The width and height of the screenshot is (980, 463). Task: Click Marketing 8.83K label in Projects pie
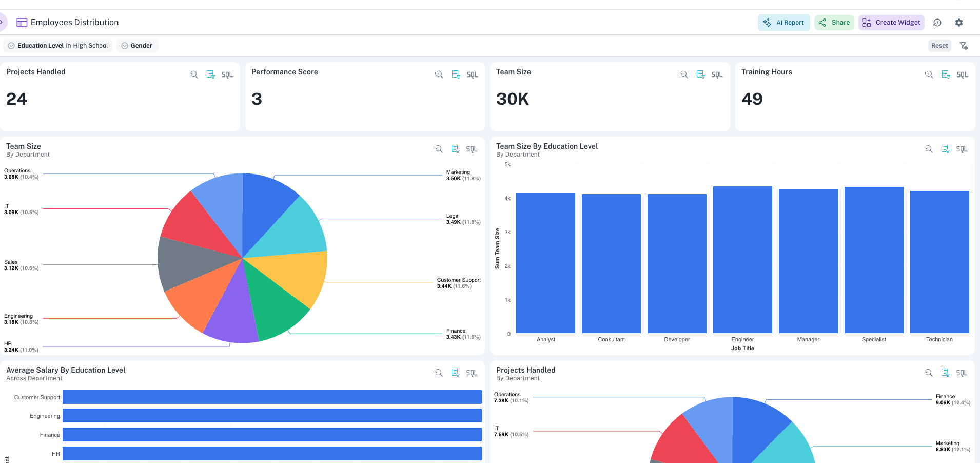point(953,447)
